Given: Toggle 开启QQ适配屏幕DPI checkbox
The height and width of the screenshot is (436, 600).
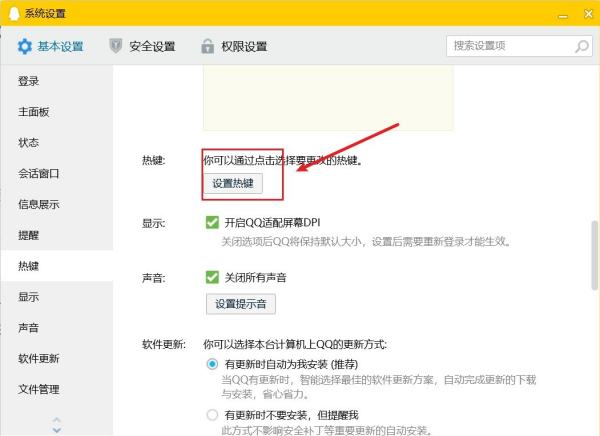Looking at the screenshot, I should point(212,222).
